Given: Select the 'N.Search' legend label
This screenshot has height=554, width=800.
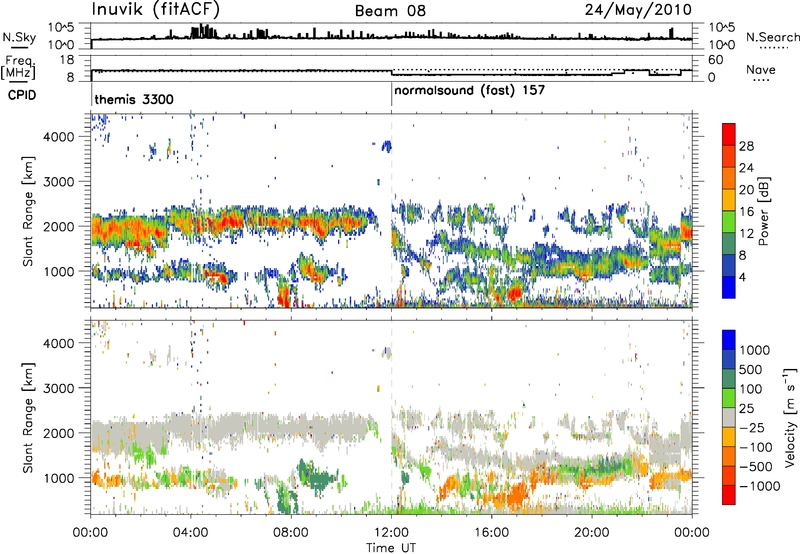Looking at the screenshot, I should pos(772,37).
